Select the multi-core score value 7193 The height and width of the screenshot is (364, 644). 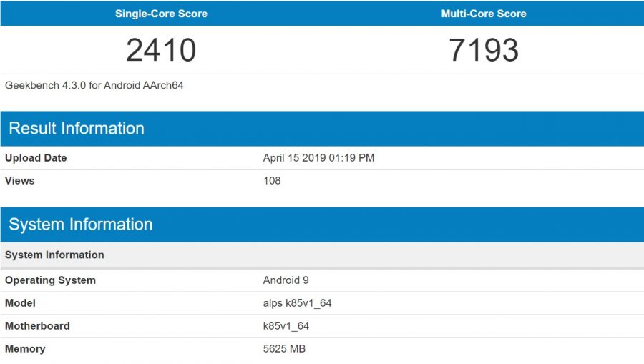484,50
